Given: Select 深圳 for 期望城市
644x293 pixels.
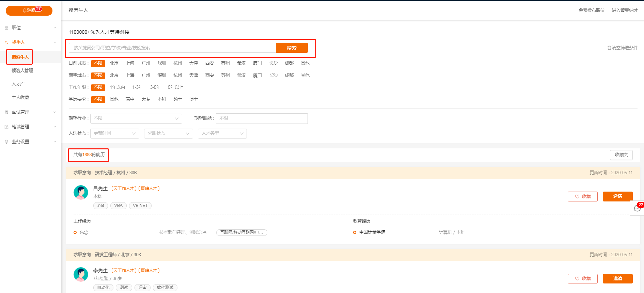Looking at the screenshot, I should tap(162, 76).
